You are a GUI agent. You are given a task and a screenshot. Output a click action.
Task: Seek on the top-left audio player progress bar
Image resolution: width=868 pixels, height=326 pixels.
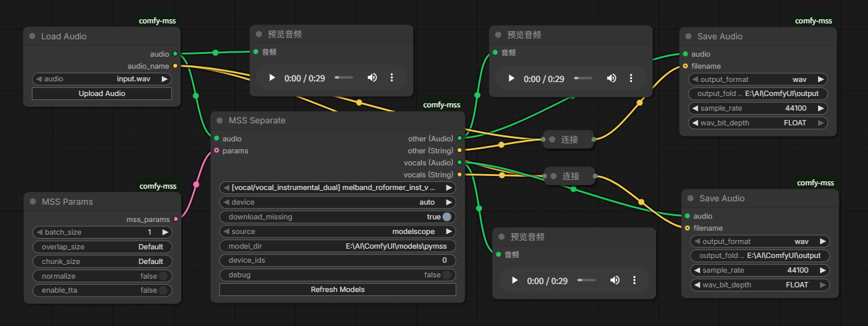click(x=344, y=78)
